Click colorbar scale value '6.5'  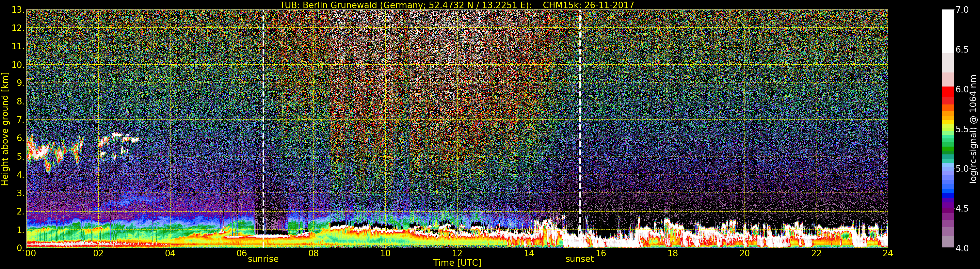(962, 50)
